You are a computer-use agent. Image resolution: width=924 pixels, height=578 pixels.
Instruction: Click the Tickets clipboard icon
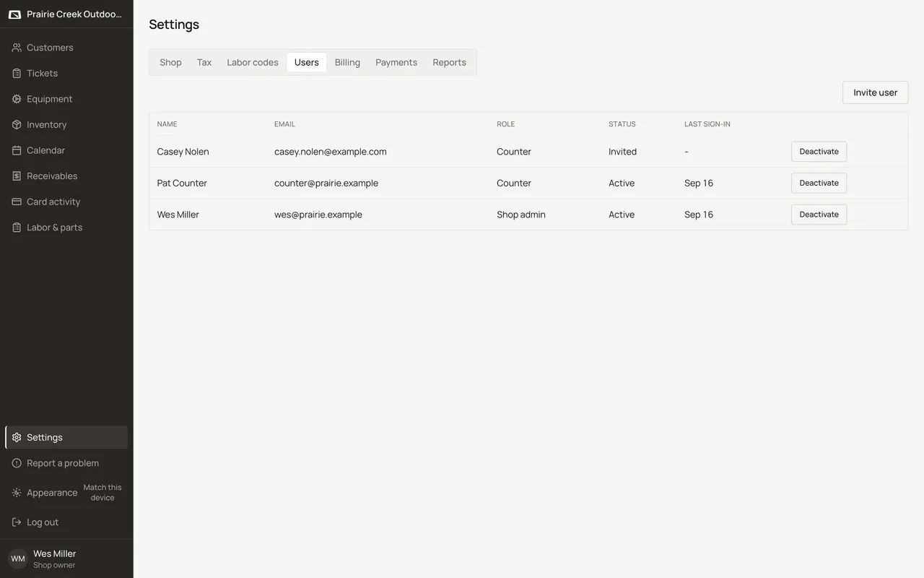pos(17,73)
